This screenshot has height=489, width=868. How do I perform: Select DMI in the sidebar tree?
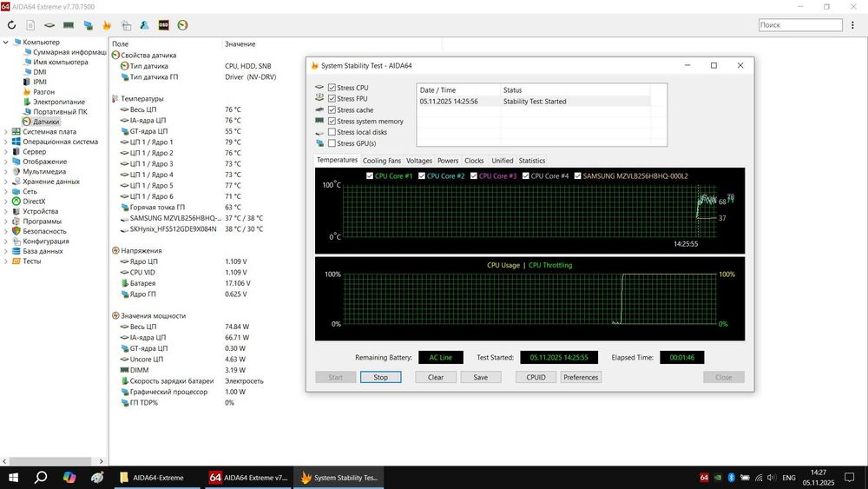40,71
